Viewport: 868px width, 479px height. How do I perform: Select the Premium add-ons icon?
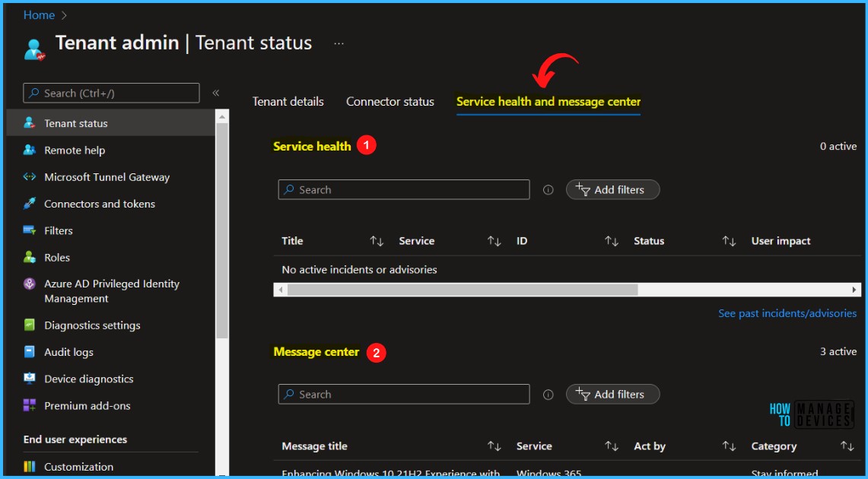point(30,405)
